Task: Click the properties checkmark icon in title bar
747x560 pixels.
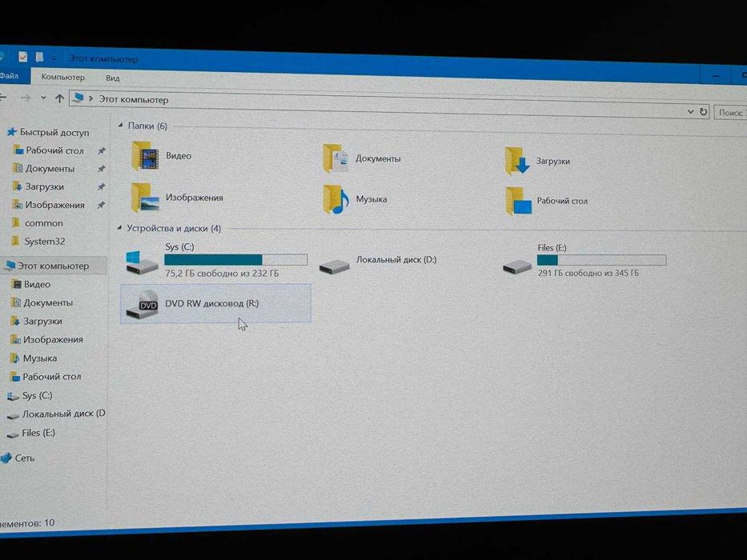Action: [x=23, y=57]
